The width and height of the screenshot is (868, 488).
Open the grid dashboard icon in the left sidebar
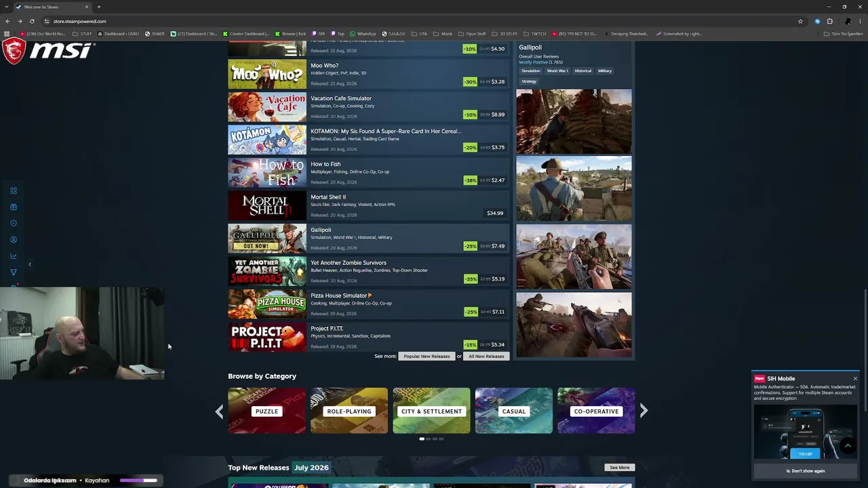(14, 190)
